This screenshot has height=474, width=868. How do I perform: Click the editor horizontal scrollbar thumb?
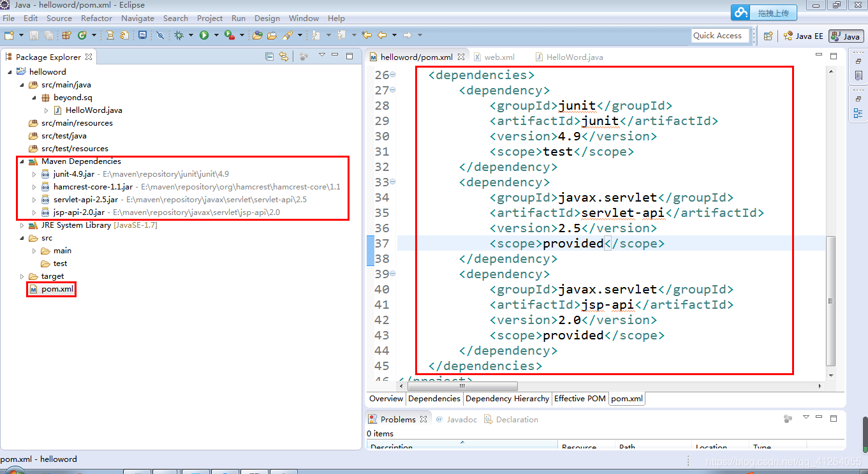[x=462, y=387]
